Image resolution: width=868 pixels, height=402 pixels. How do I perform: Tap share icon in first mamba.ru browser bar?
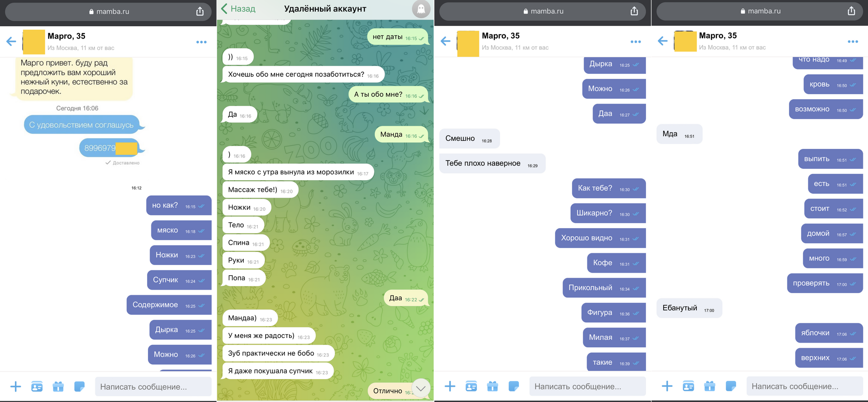click(x=200, y=11)
